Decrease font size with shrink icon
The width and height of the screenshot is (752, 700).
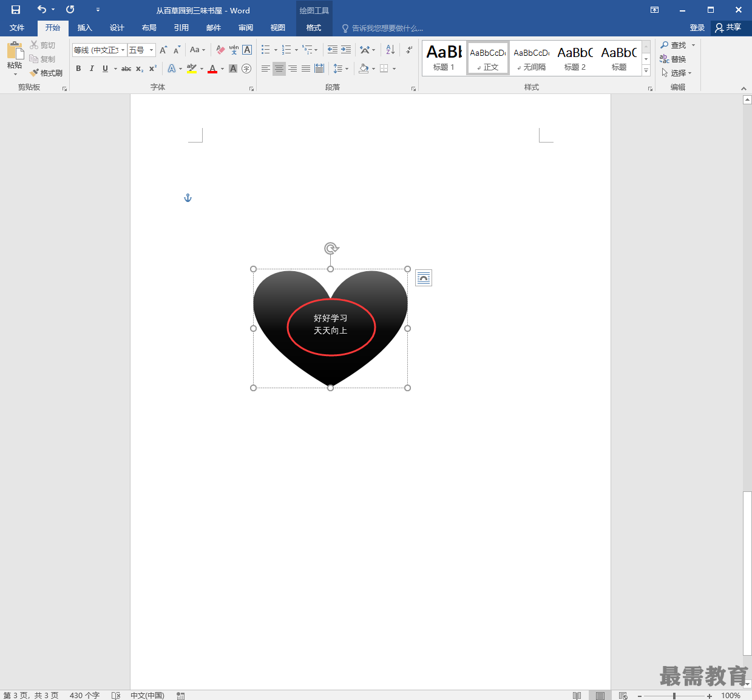click(177, 50)
